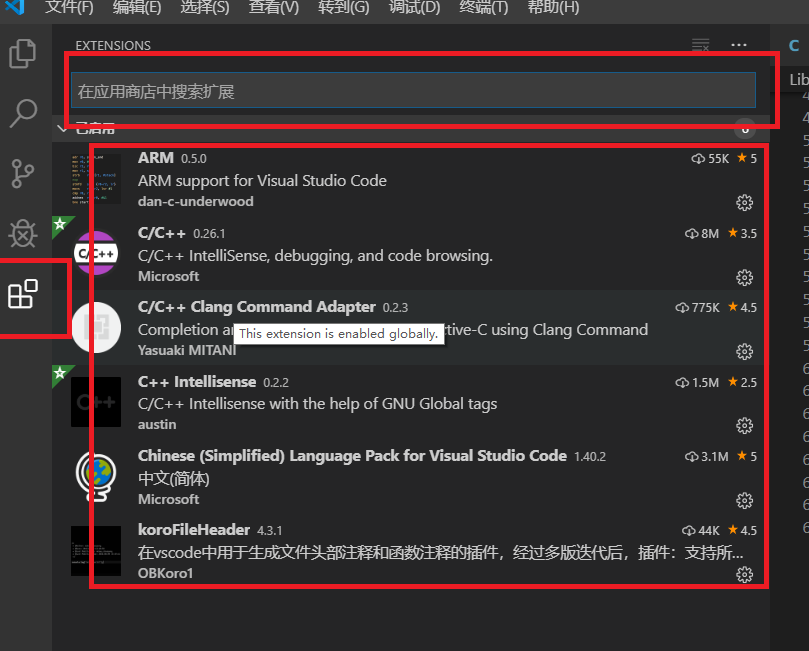
Task: Open the 选择(S) menu
Action: [x=205, y=8]
